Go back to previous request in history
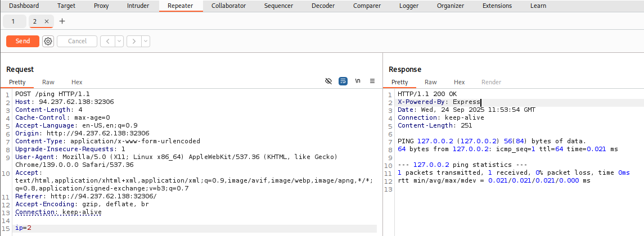Viewport: 644px width, 236px height. (x=107, y=41)
